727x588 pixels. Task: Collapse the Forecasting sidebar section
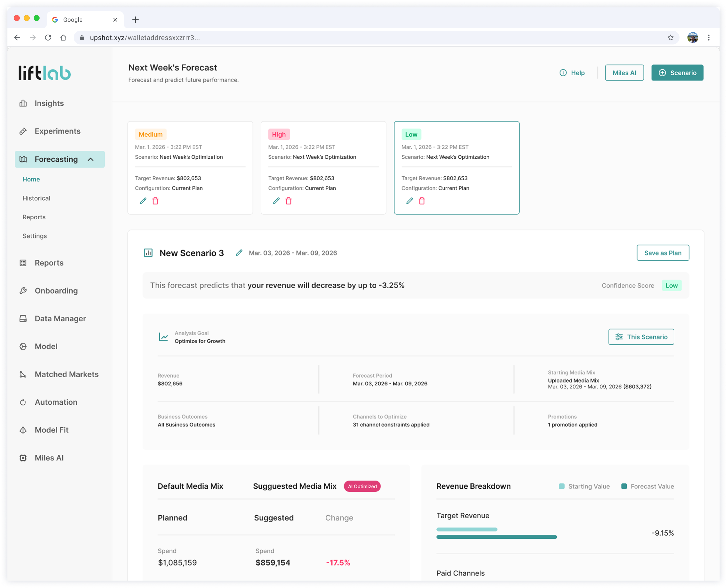pos(91,159)
